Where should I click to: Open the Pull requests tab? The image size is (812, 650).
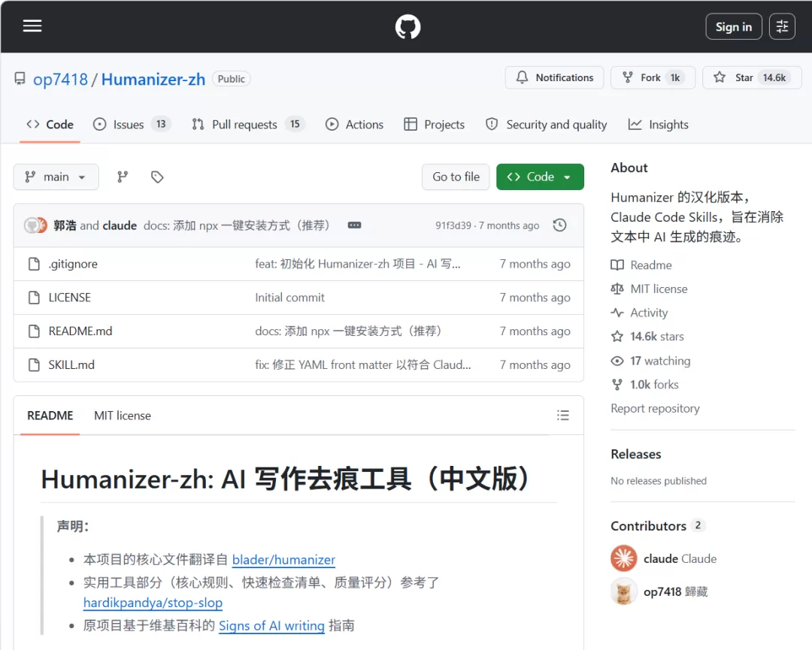point(248,125)
